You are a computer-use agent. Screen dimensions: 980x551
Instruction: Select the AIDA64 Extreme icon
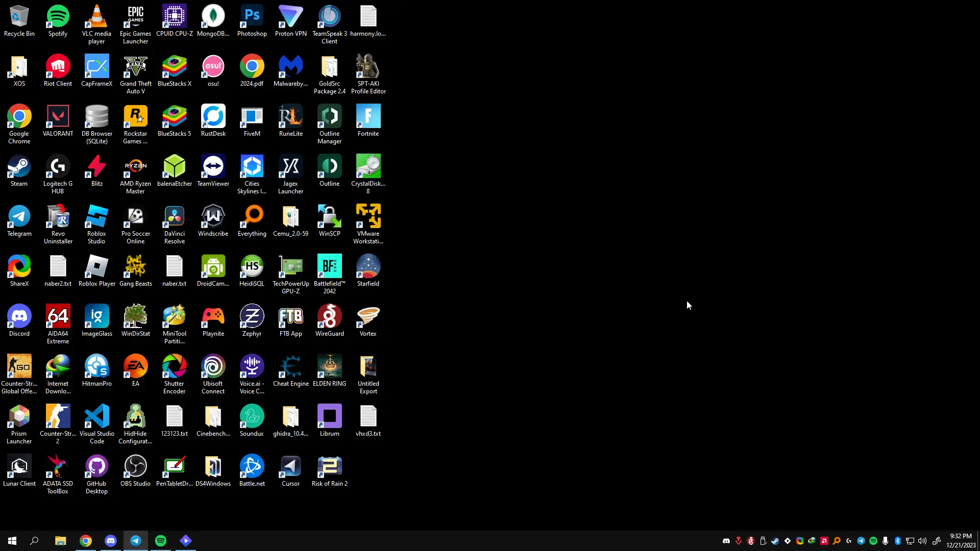58,324
